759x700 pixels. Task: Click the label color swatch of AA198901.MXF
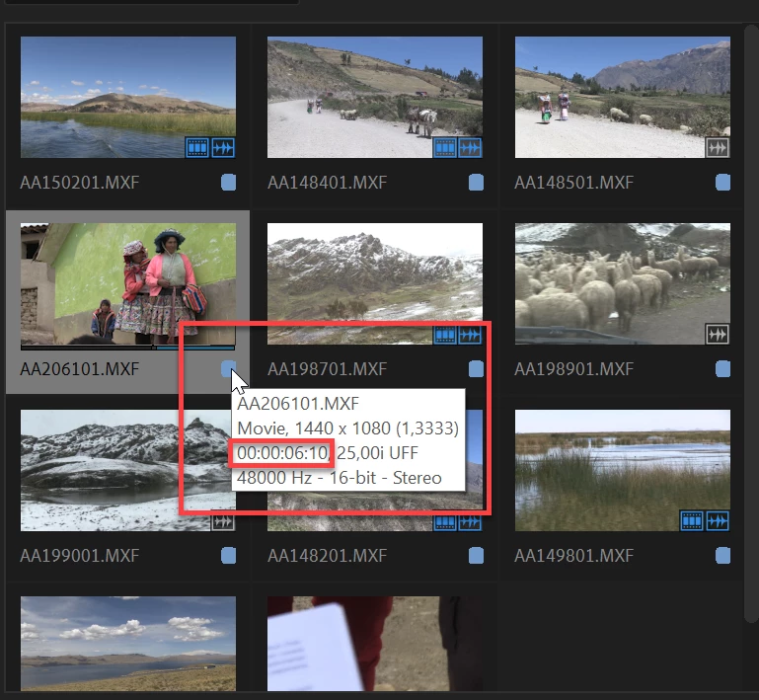point(723,369)
